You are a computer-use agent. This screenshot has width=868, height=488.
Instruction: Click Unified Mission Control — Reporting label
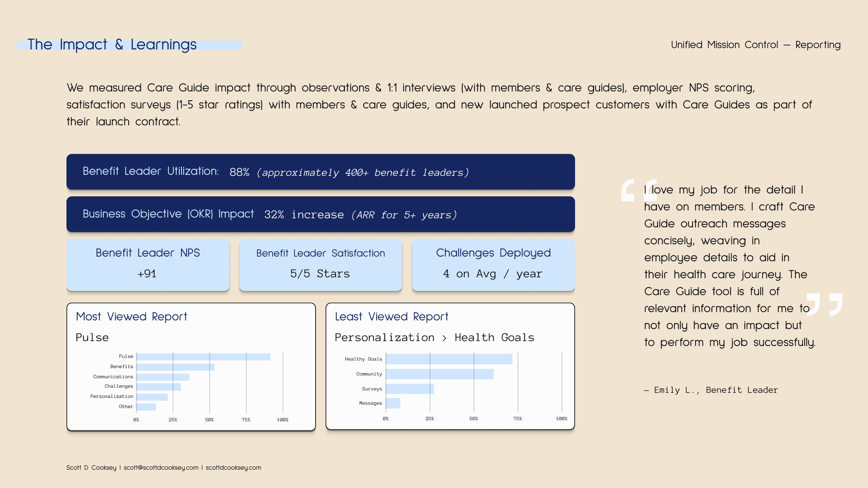point(756,45)
